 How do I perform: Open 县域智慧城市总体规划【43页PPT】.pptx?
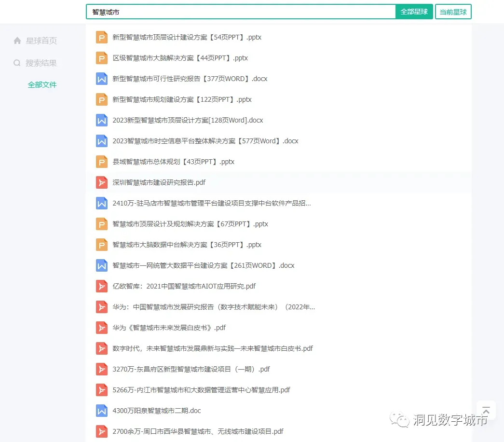[x=173, y=162]
